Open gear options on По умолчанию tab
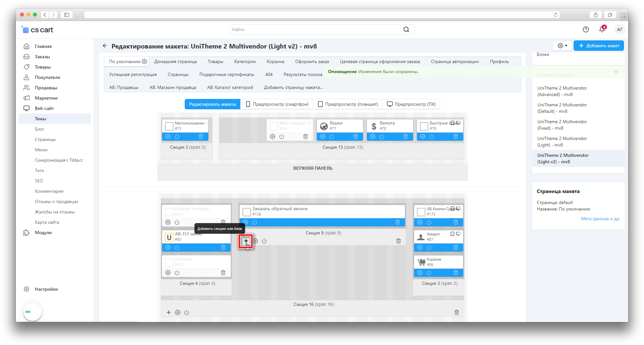The width and height of the screenshot is (644, 345). click(144, 61)
